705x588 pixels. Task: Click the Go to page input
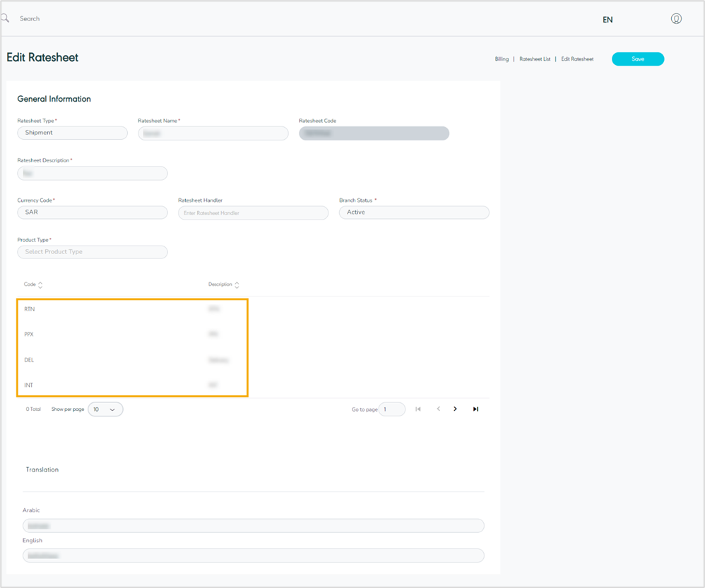coord(392,409)
